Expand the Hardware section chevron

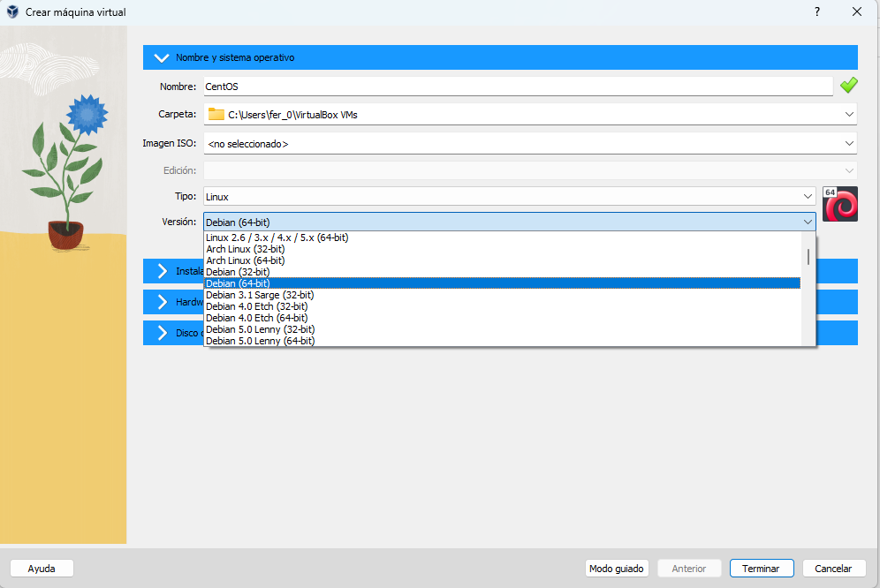pos(163,302)
